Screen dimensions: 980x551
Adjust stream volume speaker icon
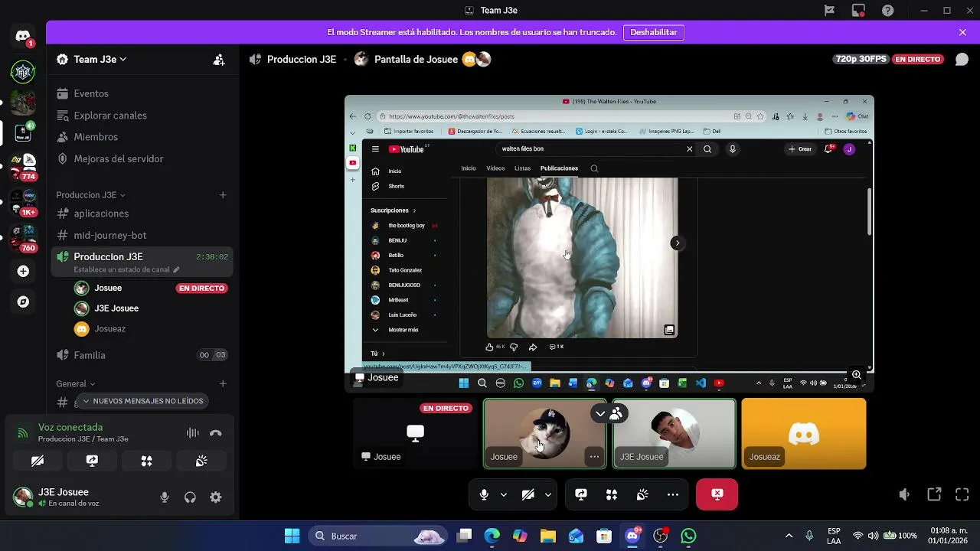coord(904,495)
